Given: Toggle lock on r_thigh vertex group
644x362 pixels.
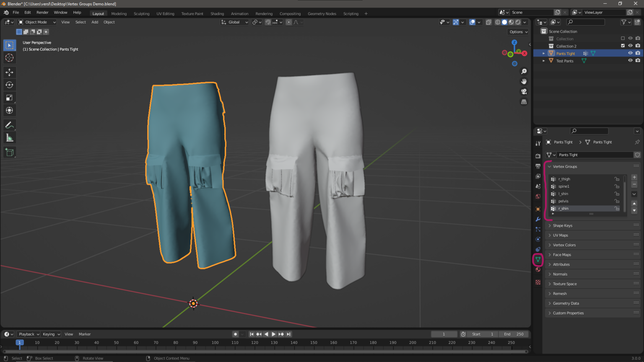Looking at the screenshot, I should click(617, 179).
